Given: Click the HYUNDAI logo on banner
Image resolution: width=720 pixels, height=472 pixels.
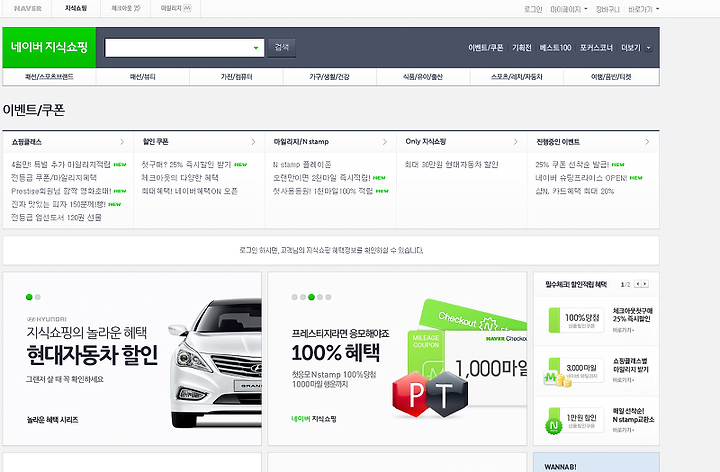Looking at the screenshot, I should click(x=47, y=319).
